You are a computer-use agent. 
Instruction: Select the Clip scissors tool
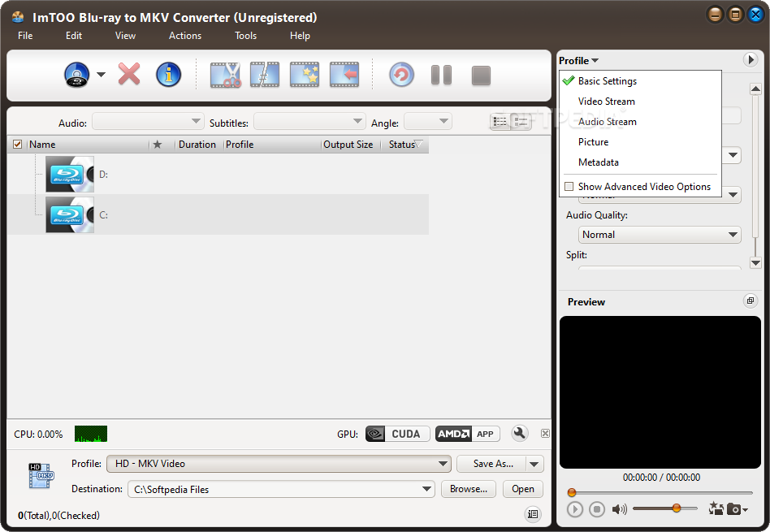226,75
